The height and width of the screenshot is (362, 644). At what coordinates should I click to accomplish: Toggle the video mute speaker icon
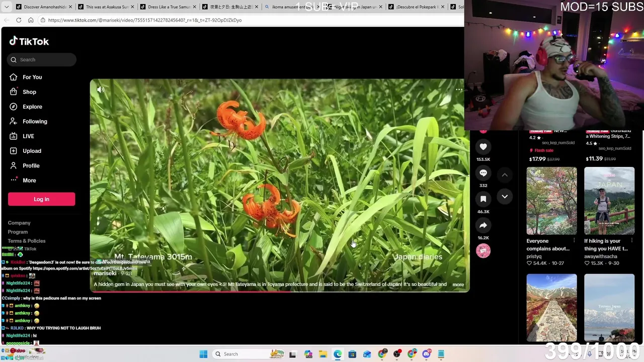coord(101,89)
